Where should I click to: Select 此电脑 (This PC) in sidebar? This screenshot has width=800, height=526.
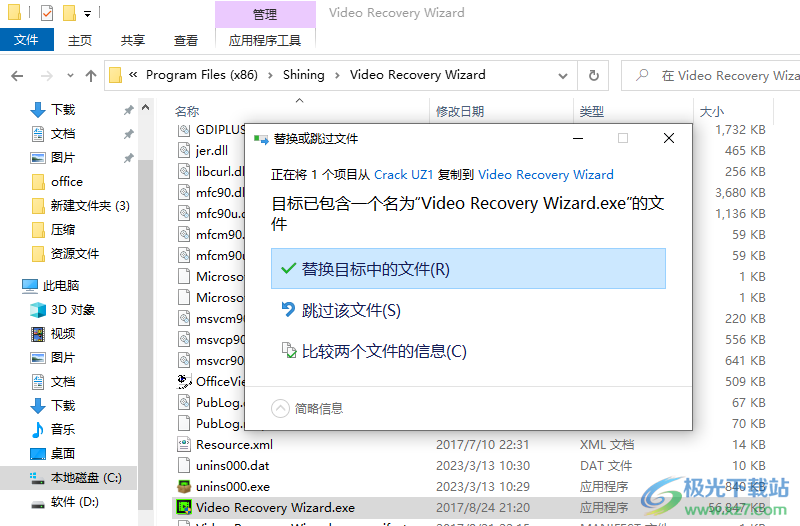(60, 286)
